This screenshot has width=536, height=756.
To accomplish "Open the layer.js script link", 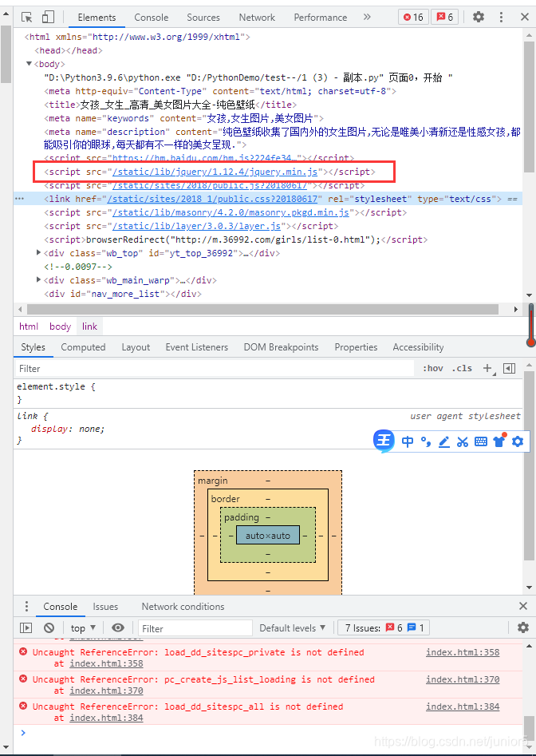I will pos(196,226).
